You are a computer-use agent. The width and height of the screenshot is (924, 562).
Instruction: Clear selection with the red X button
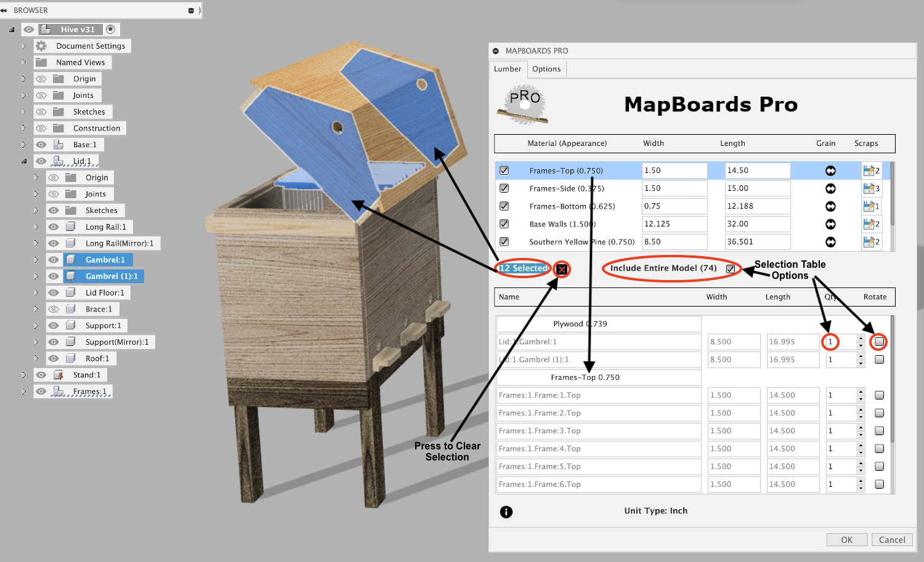pos(561,269)
